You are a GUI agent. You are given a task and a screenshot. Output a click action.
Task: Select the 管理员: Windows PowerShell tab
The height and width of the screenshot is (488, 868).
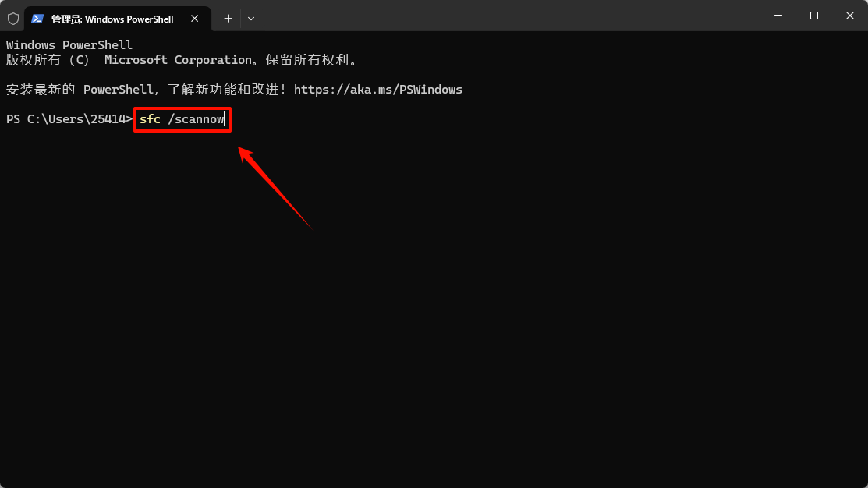[112, 18]
